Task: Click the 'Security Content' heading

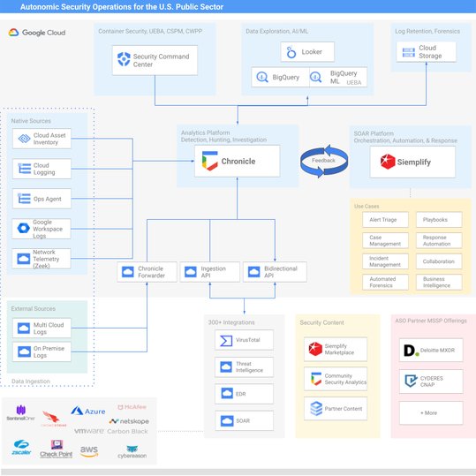Action: click(321, 322)
